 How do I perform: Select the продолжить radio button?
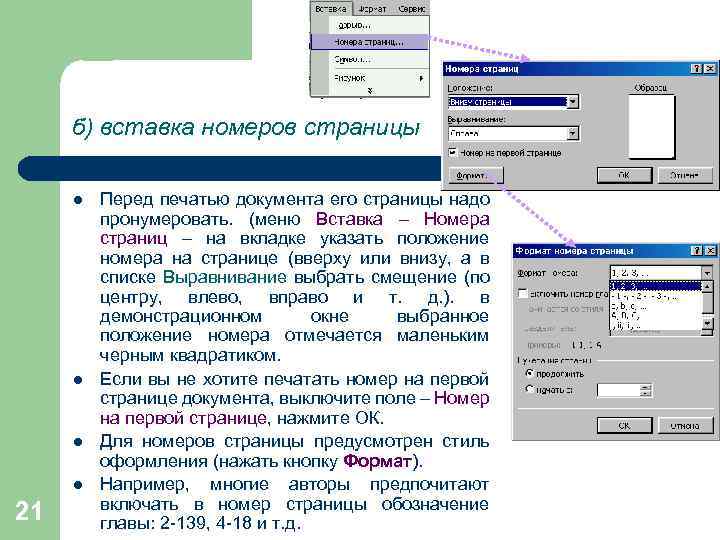pyautogui.click(x=530, y=373)
